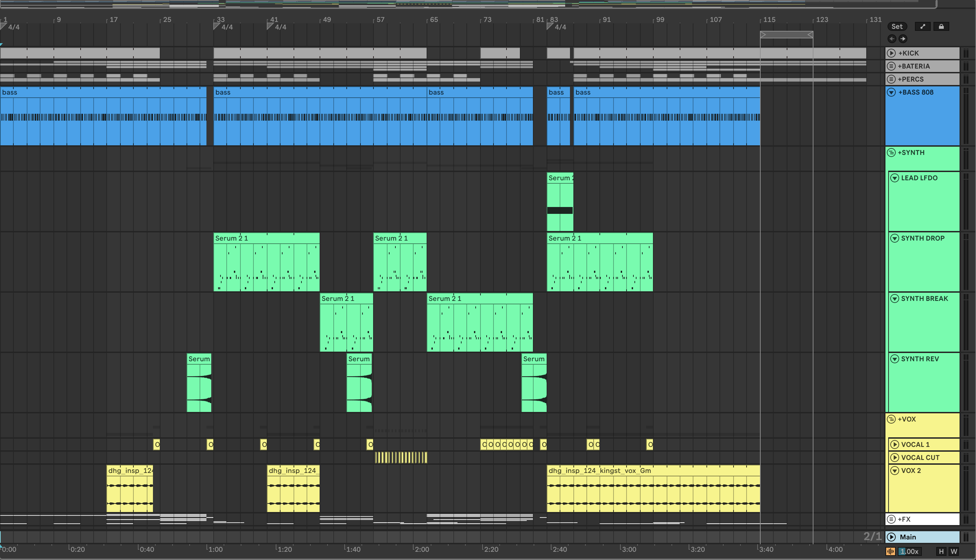Unfold the VOCAL CUT track
This screenshot has width=976, height=560.
[x=895, y=458]
